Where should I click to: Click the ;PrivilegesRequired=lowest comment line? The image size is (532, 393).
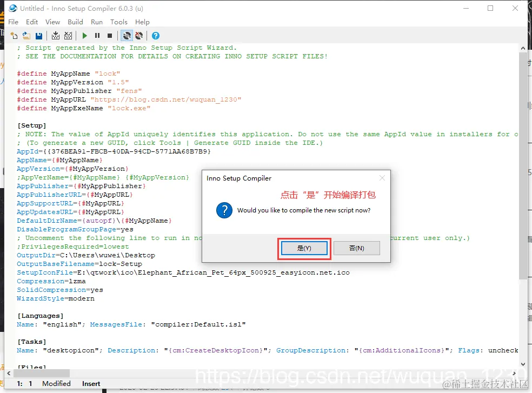73,247
